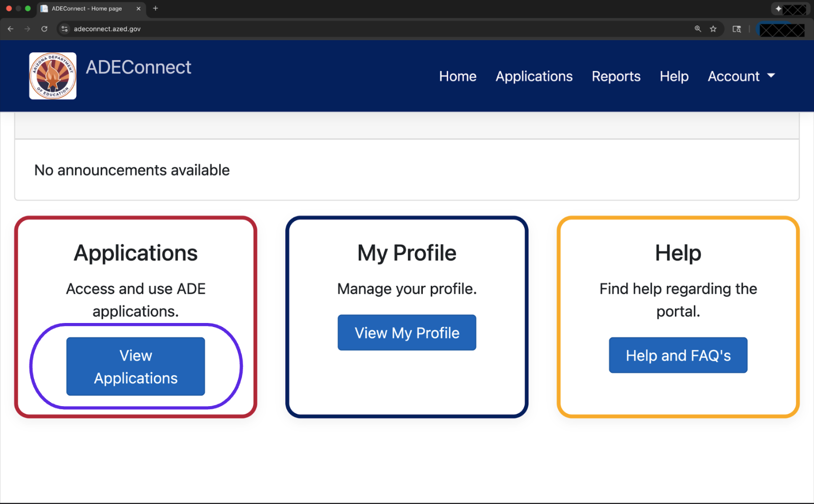Click the View Applications button
This screenshot has width=814, height=504.
(135, 367)
